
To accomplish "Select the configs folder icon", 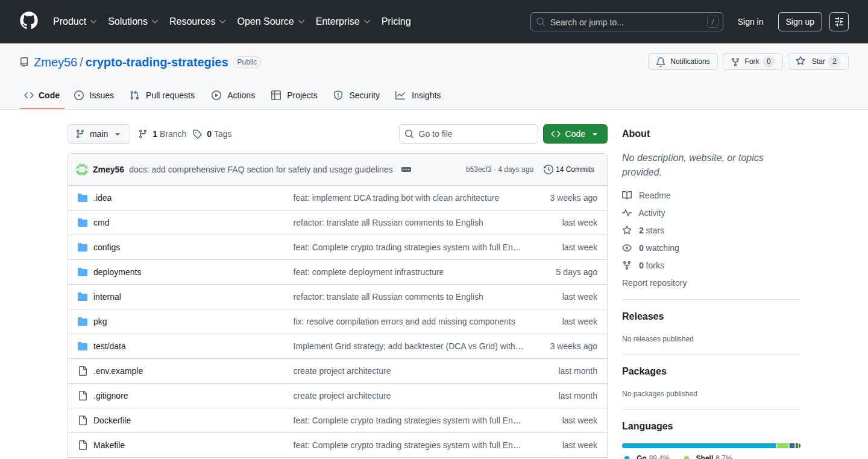I will pyautogui.click(x=83, y=247).
